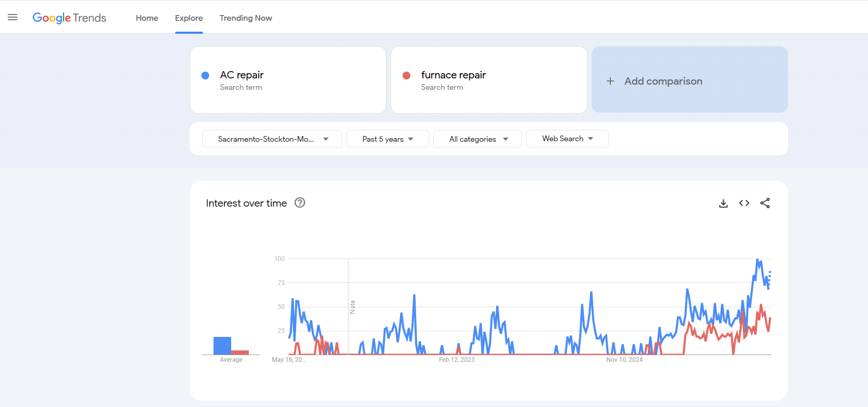Image resolution: width=868 pixels, height=407 pixels.
Task: Click the Average label under bars
Action: coord(231,360)
